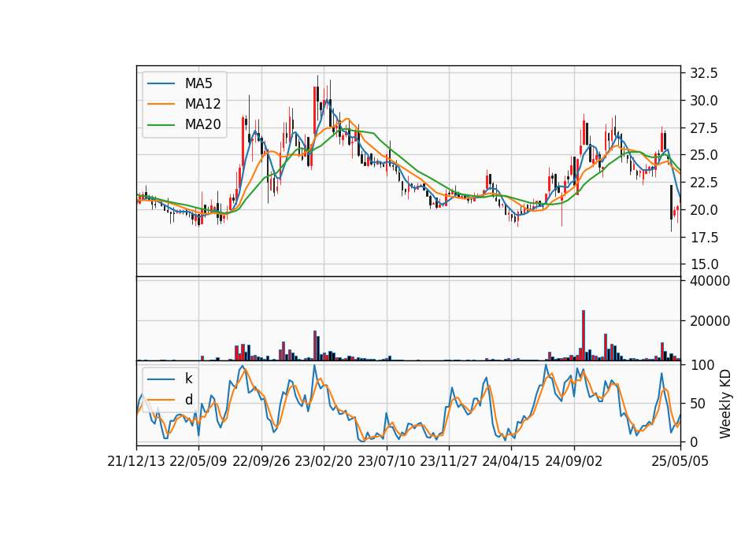
Task: Click the orange MA12 legend line sample
Action: click(x=161, y=104)
